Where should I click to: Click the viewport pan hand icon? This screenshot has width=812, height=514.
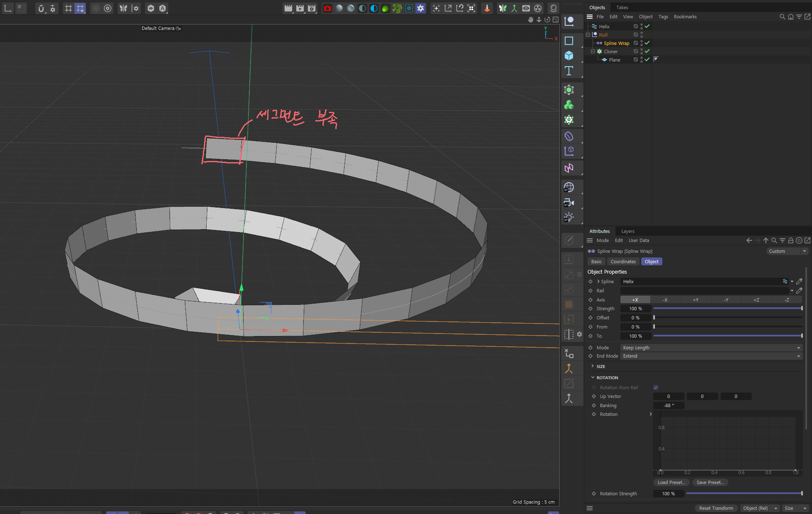pos(531,20)
